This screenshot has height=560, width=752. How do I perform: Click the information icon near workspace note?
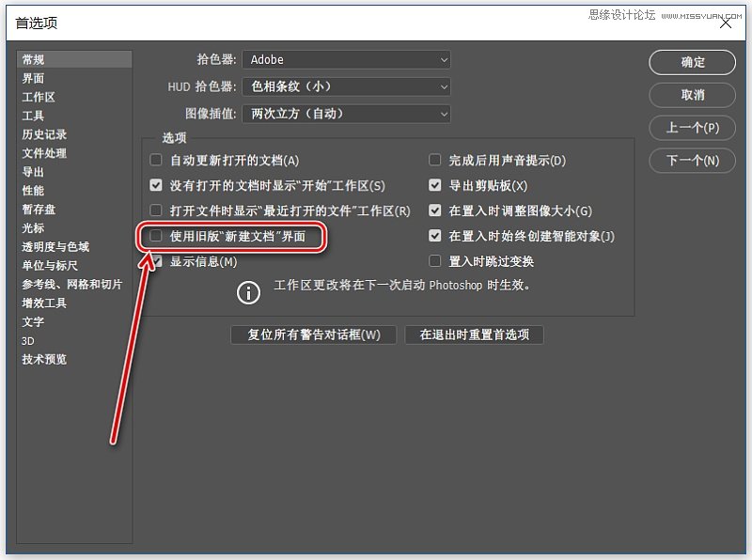pos(247,292)
